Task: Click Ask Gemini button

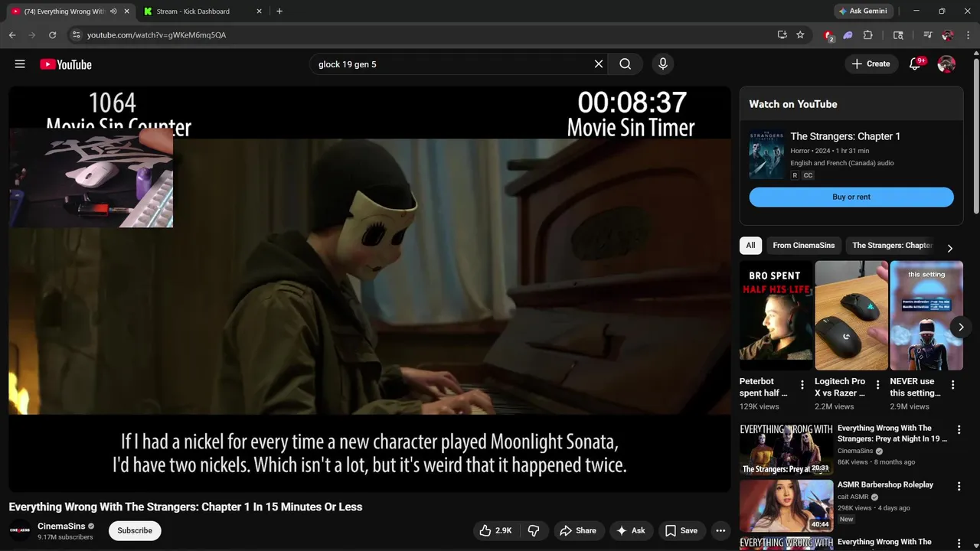Action: click(864, 11)
